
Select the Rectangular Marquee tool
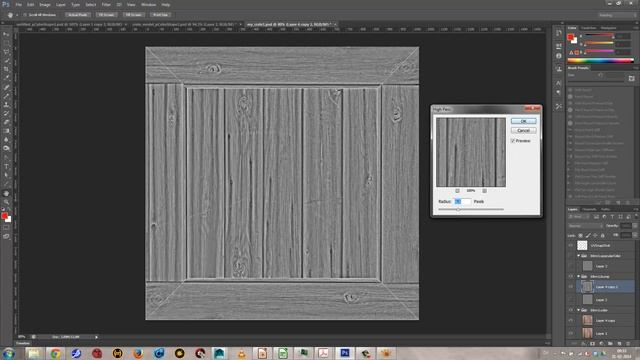coord(6,44)
